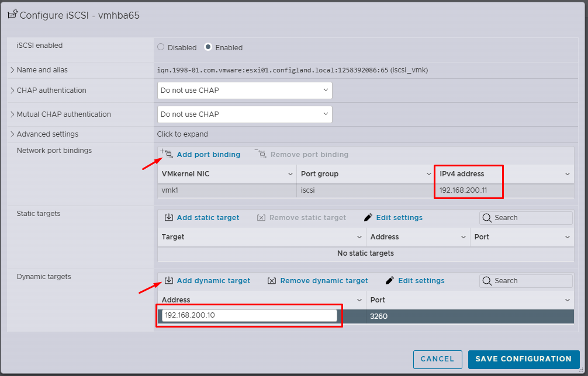Click the Remove port binding icon
The width and height of the screenshot is (588, 376).
[261, 154]
